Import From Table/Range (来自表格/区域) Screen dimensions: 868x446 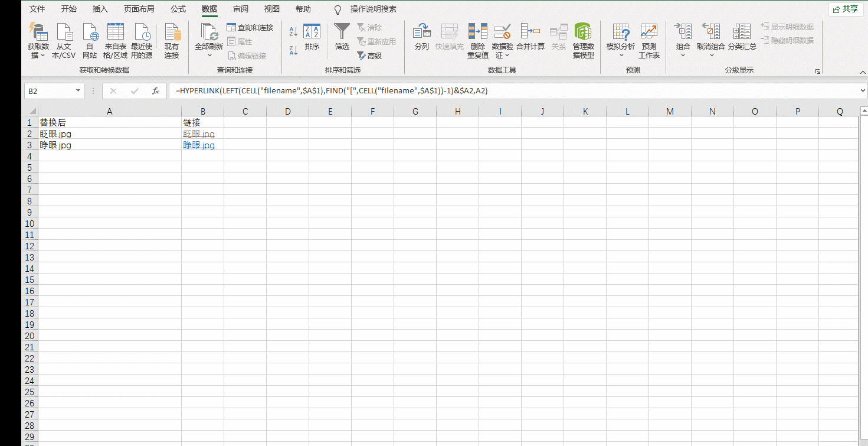[x=115, y=41]
